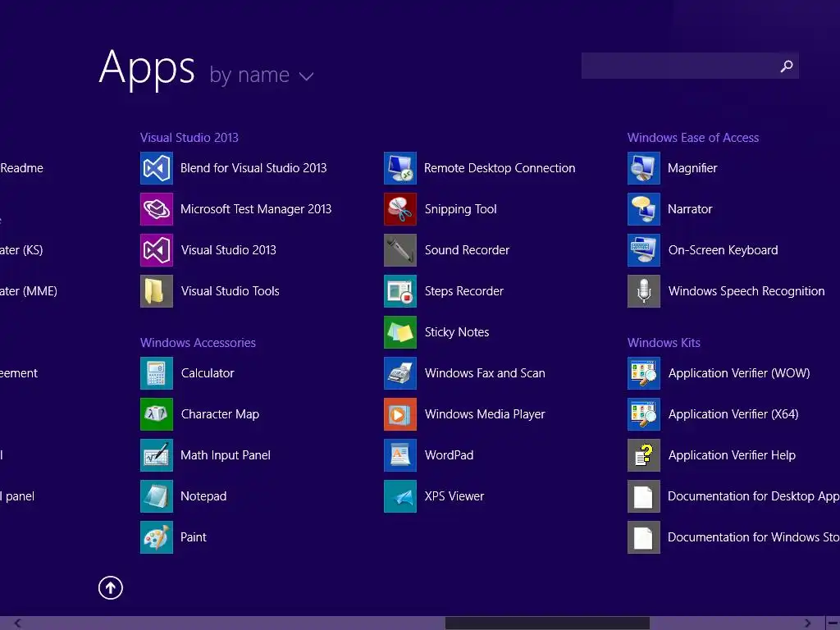Open Application Verifier Help icon
This screenshot has height=630, width=840.
coord(644,455)
